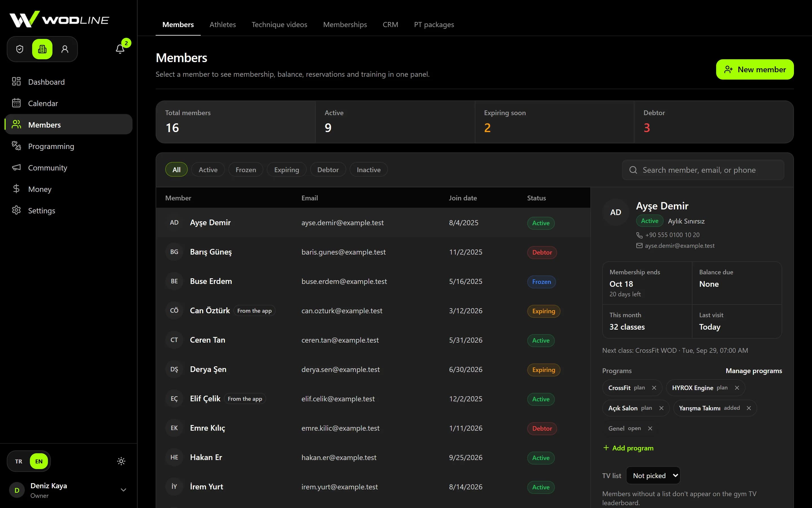Screen dimensions: 812x508
Task: Click the Join date column header
Action: pos(463,198)
